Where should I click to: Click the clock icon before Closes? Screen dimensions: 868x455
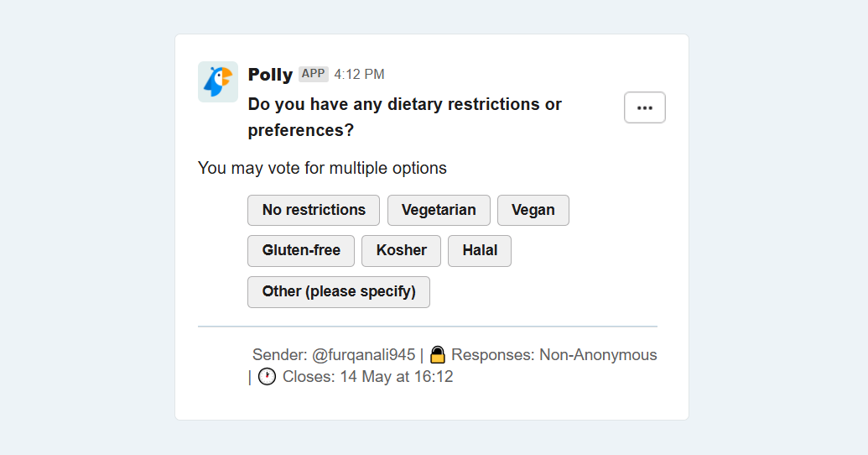(267, 377)
